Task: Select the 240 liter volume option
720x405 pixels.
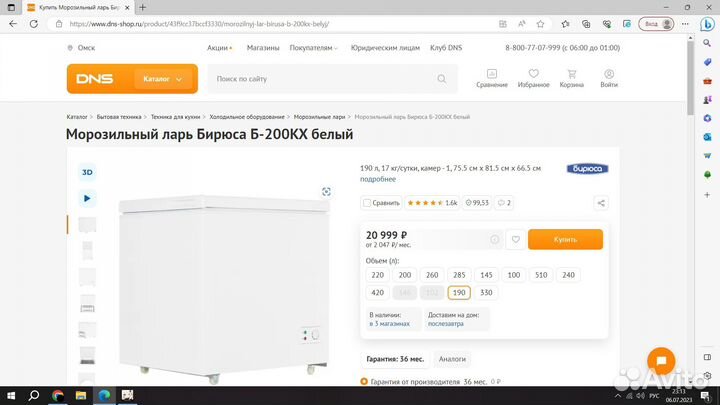Action: [x=568, y=275]
